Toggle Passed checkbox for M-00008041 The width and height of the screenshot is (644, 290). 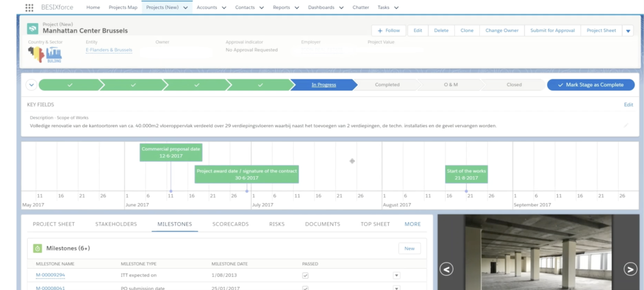pos(305,288)
